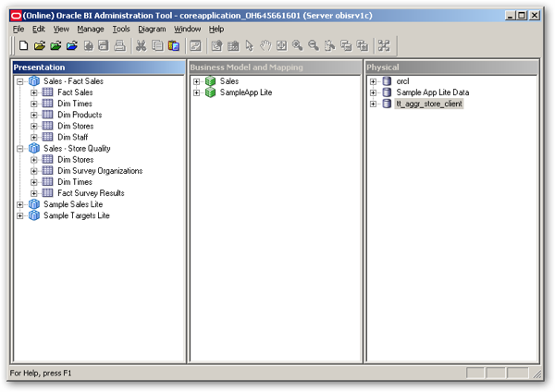Click the zoom in magnifier icon
The height and width of the screenshot is (392, 555).
click(297, 45)
